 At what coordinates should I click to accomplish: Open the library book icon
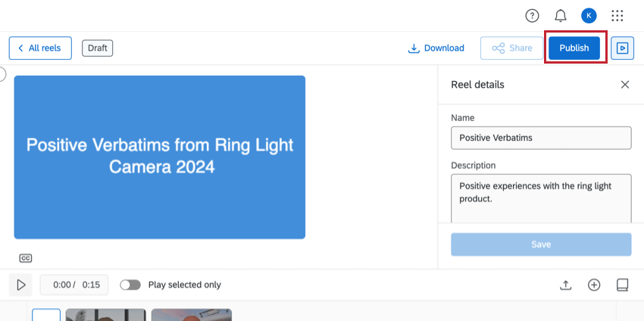click(622, 285)
